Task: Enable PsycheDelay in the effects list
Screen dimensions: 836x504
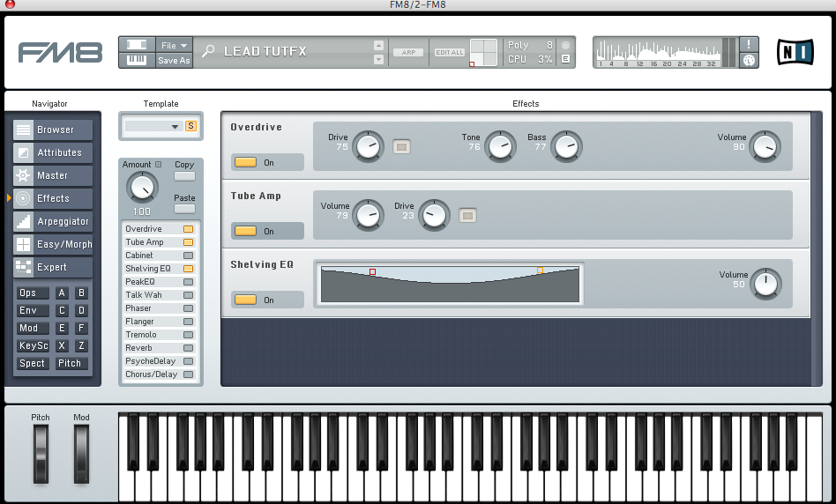Action: point(188,361)
